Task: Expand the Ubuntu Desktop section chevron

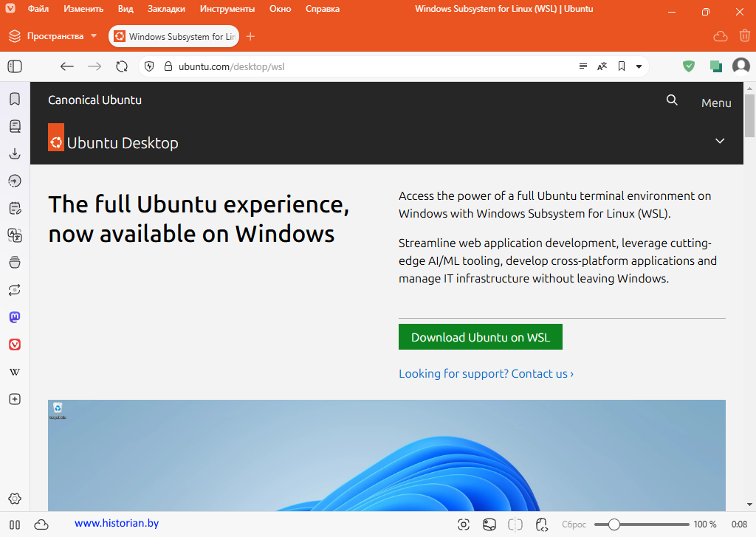Action: tap(720, 141)
